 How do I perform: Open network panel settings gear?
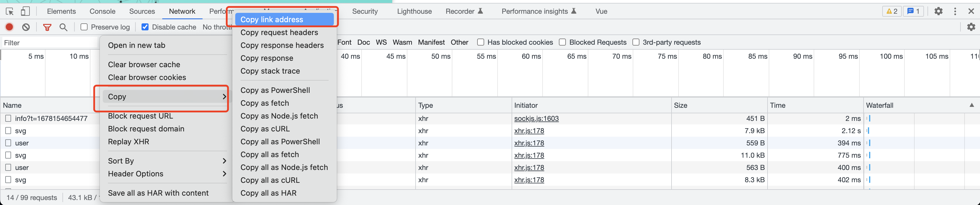[x=971, y=27]
